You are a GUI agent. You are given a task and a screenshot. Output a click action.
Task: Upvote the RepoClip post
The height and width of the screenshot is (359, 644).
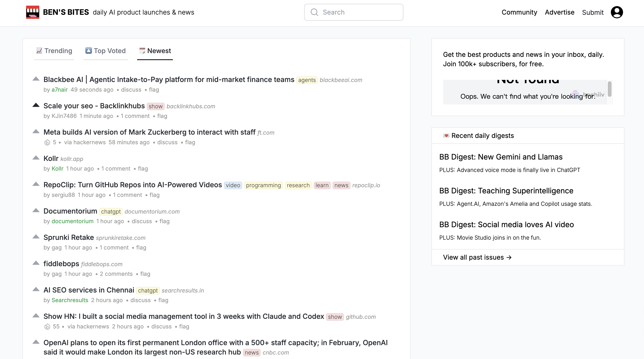click(36, 184)
